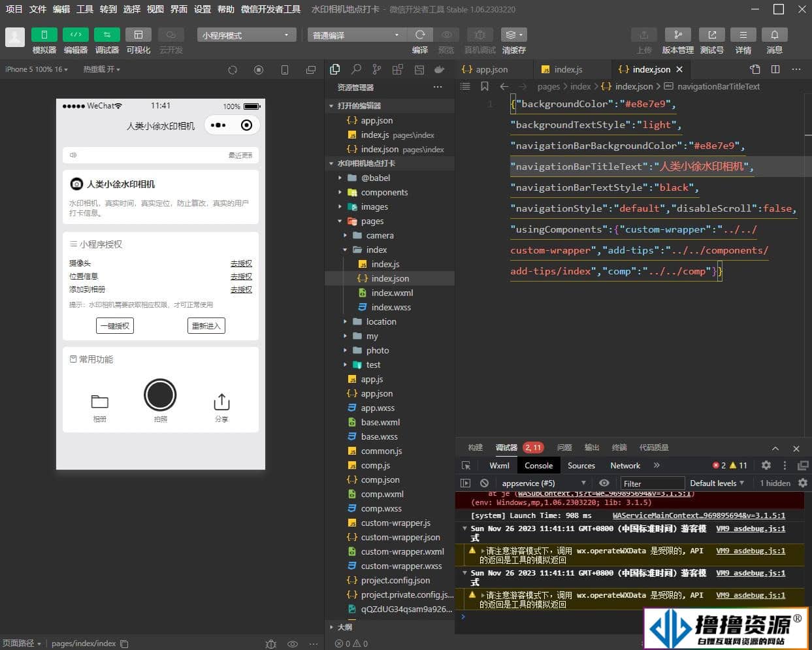
Task: Open version management icon
Action: click(678, 35)
